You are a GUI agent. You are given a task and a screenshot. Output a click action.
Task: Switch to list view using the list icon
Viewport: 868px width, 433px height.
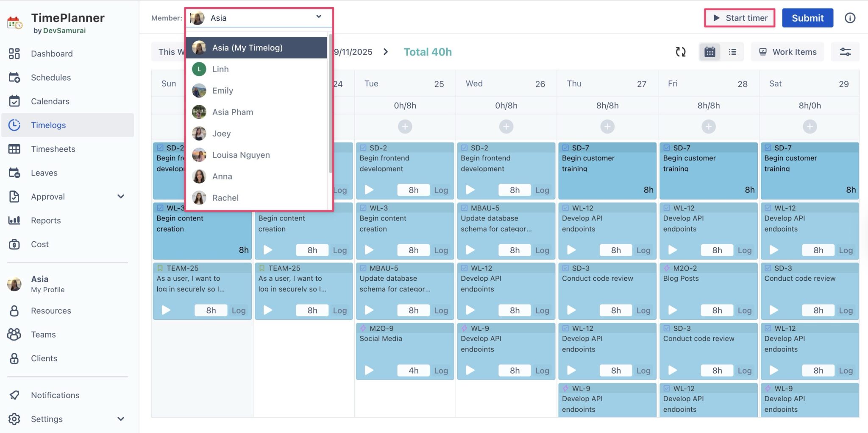tap(733, 52)
